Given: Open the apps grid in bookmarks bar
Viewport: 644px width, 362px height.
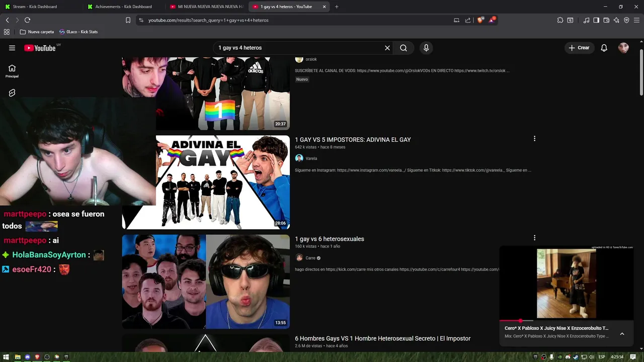Looking at the screenshot, I should pyautogui.click(x=7, y=32).
